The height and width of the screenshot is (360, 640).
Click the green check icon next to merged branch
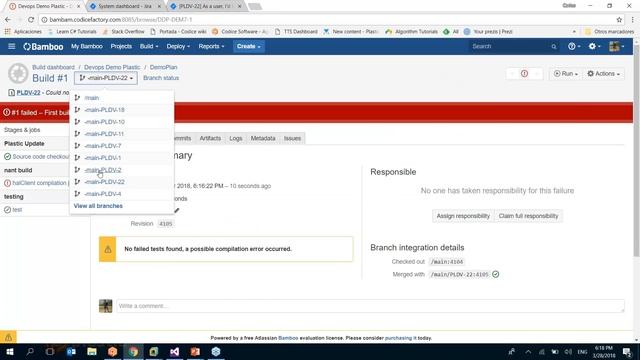[x=496, y=274]
